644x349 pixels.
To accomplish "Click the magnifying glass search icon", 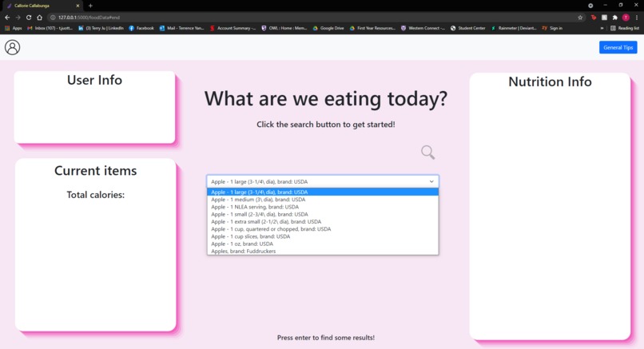I will 427,152.
